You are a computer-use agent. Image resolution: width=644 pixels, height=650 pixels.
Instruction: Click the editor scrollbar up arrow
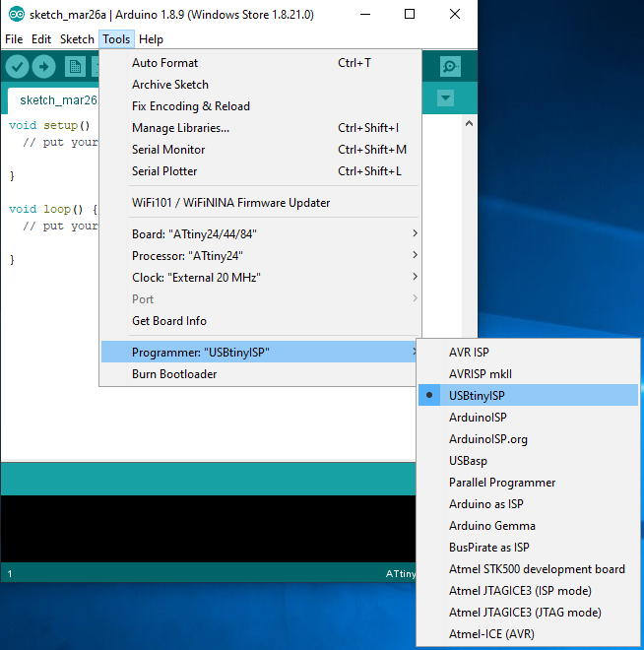469,123
